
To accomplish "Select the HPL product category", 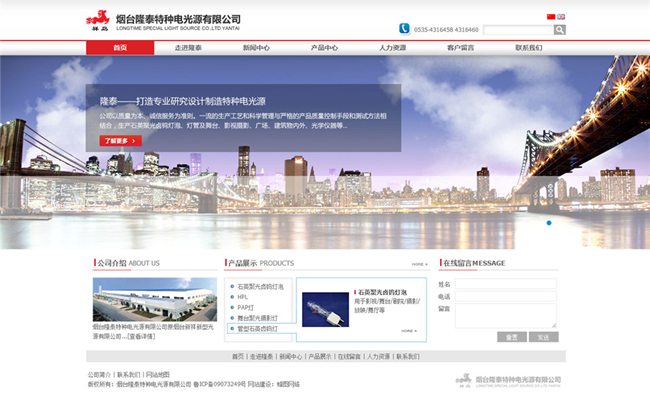I will point(243,297).
